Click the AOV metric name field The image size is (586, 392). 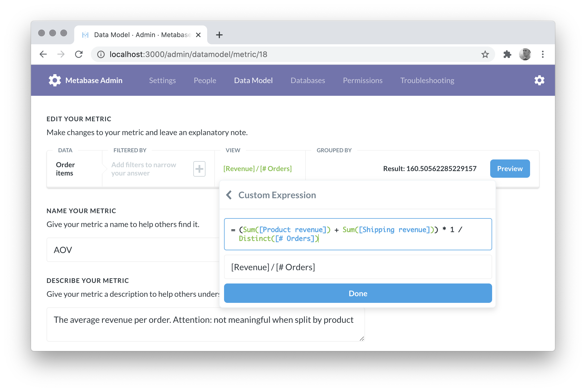point(133,250)
